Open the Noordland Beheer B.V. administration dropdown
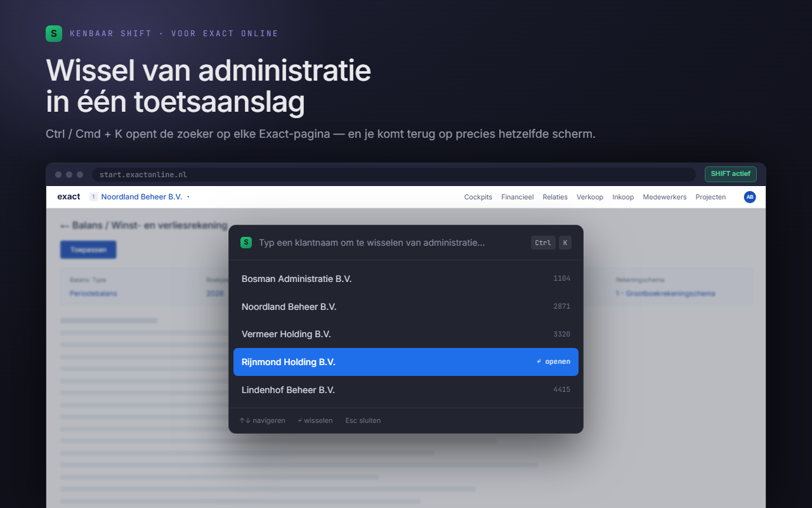The height and width of the screenshot is (508, 812). (140, 197)
